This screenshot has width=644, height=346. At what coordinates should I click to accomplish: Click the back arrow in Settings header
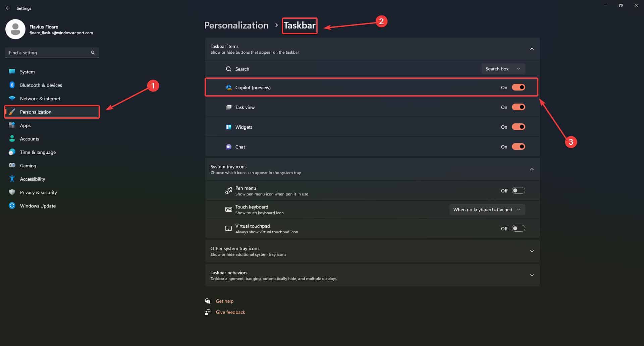(8, 8)
